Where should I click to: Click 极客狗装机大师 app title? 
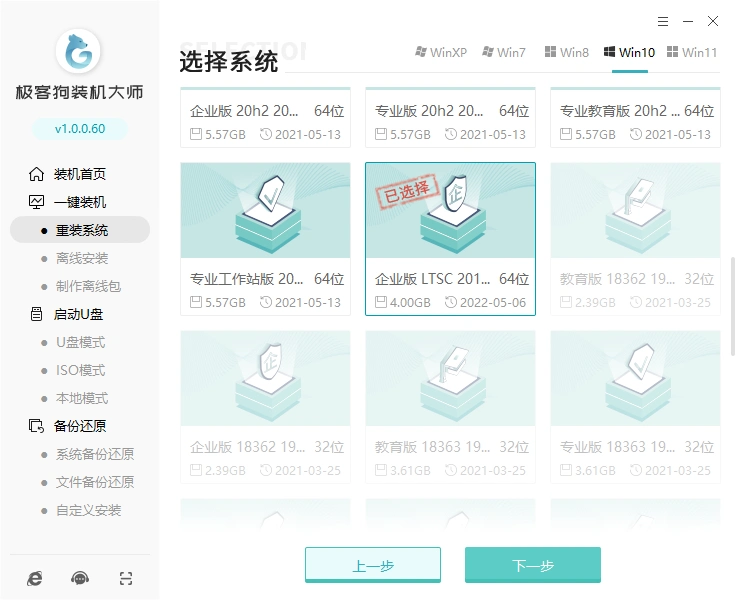(79, 92)
